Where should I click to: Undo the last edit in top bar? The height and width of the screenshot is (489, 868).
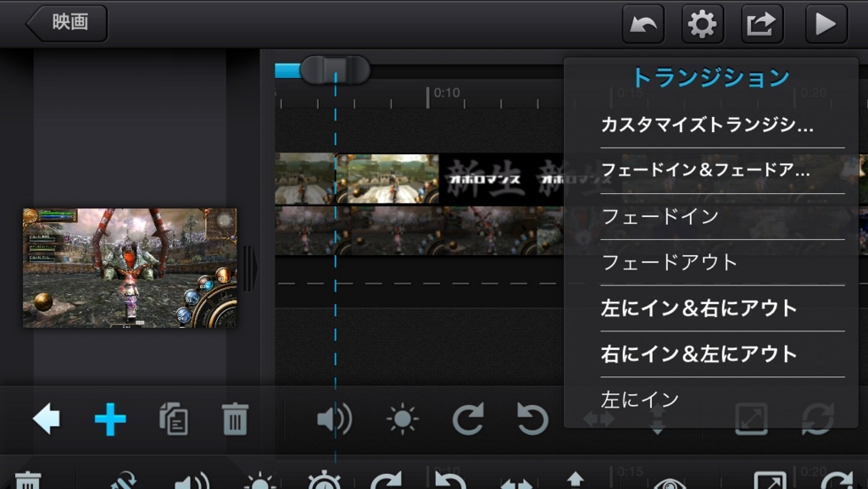[x=643, y=24]
